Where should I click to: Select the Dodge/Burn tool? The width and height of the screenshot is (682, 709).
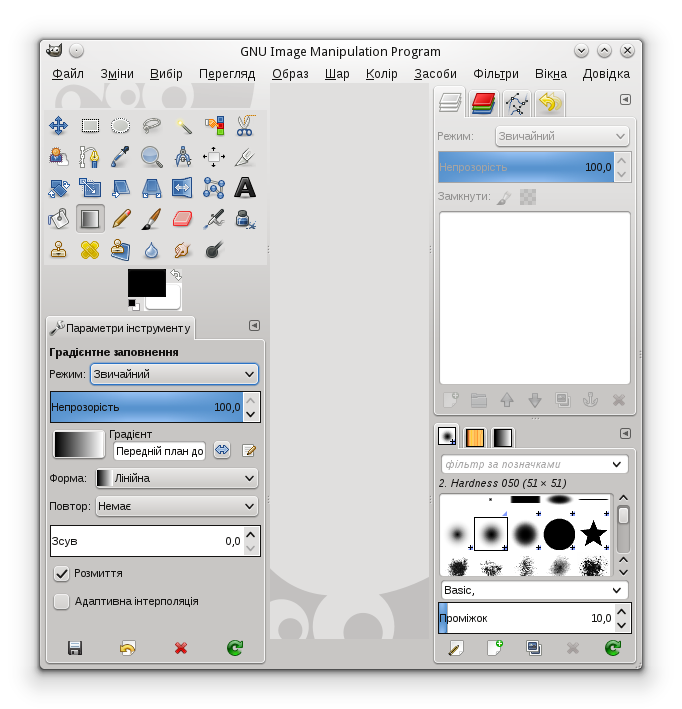214,250
